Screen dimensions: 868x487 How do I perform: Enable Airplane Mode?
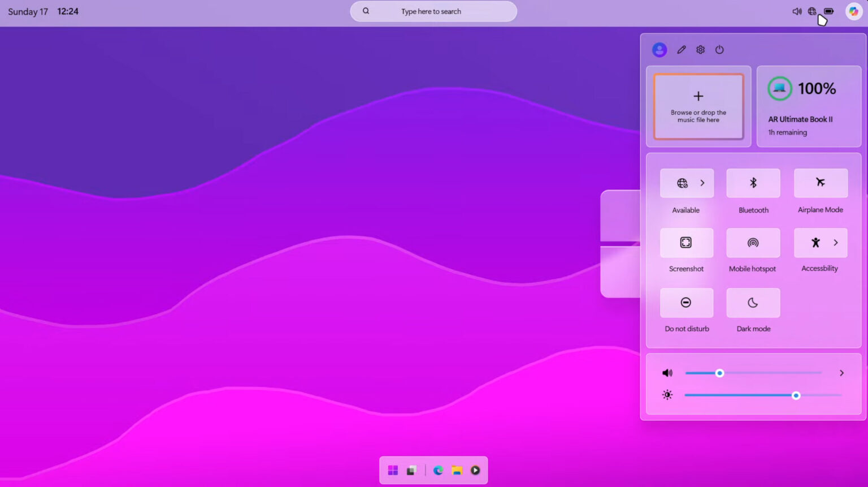click(820, 183)
